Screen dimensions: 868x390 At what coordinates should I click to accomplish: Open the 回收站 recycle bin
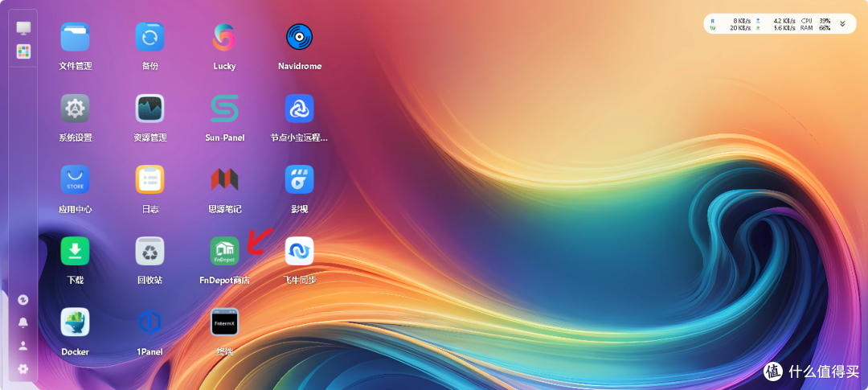tap(149, 251)
